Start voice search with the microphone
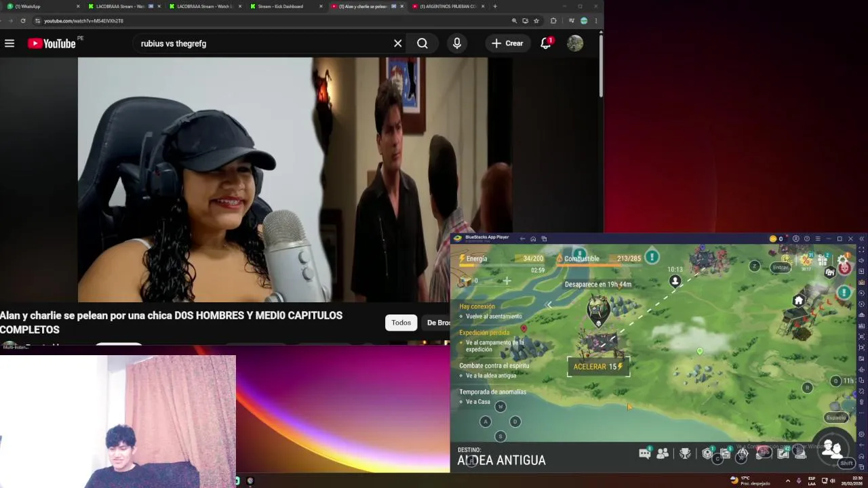 click(x=457, y=43)
